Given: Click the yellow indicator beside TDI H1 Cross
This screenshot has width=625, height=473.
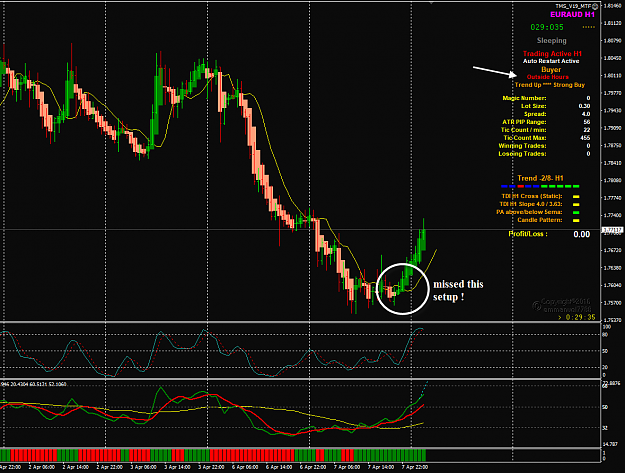Looking at the screenshot, I should pyautogui.click(x=576, y=196).
